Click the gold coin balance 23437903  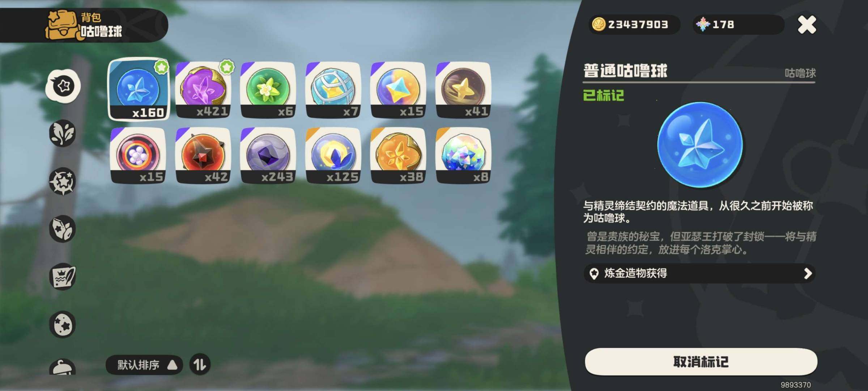pos(634,25)
